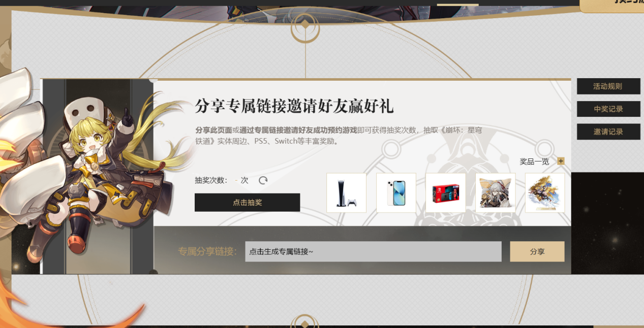
Task: Click the gold button at top-right corner
Action: pos(612,5)
